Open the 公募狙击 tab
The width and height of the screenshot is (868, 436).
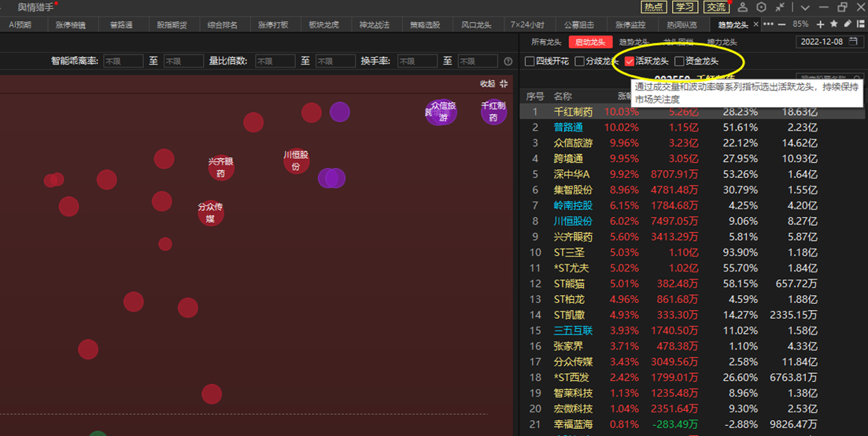[x=579, y=25]
